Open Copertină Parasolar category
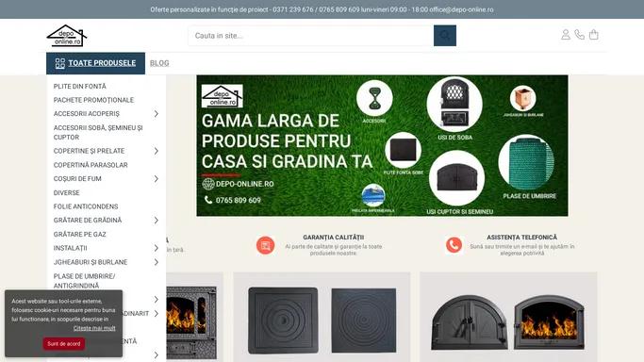644x362 pixels. click(x=91, y=165)
